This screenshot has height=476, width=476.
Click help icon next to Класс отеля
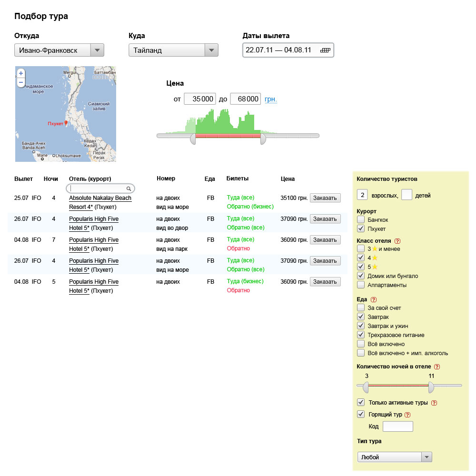click(x=397, y=241)
